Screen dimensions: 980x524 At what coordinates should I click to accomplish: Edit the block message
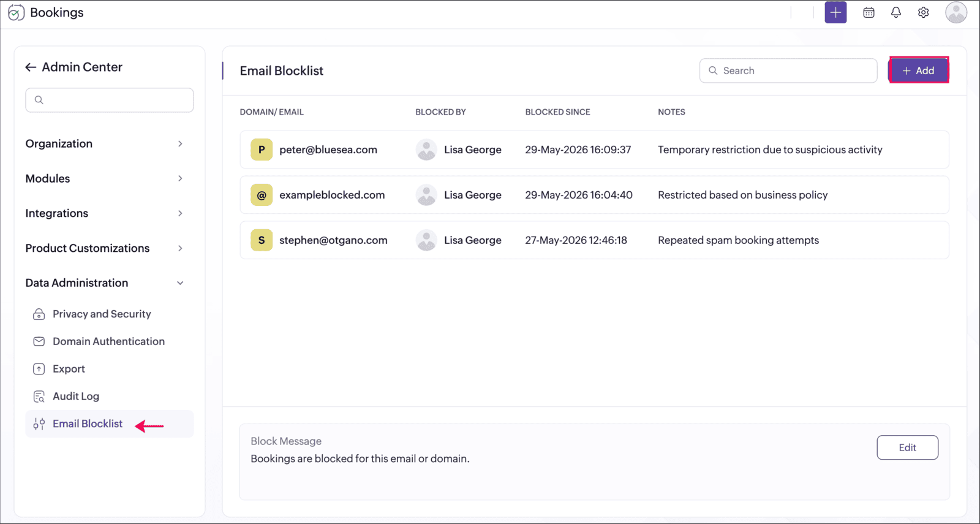907,447
